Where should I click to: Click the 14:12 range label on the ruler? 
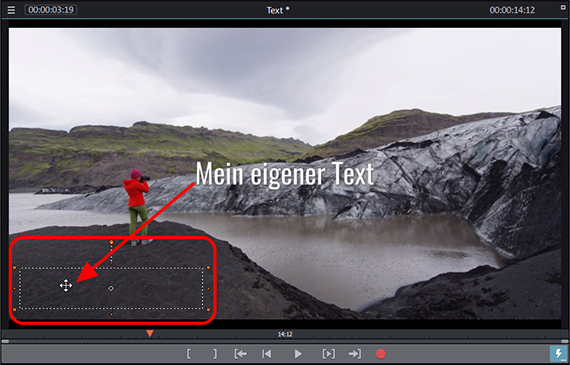coord(285,334)
